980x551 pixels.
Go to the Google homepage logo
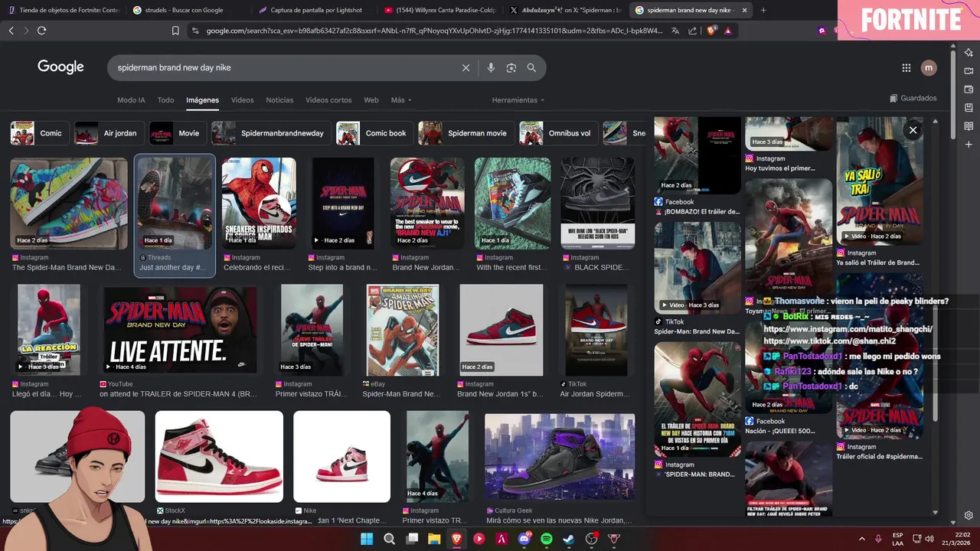pyautogui.click(x=60, y=67)
